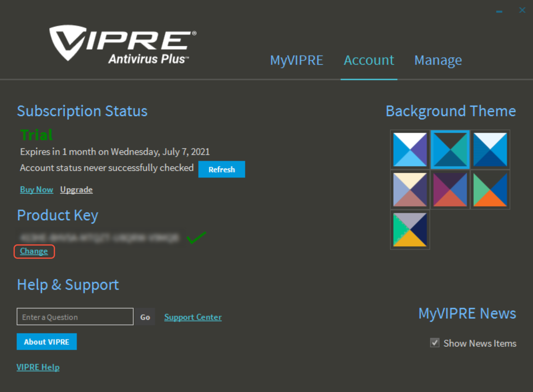This screenshot has width=533, height=392.
Task: Switch to the MyVIPRE tab
Action: (x=296, y=60)
